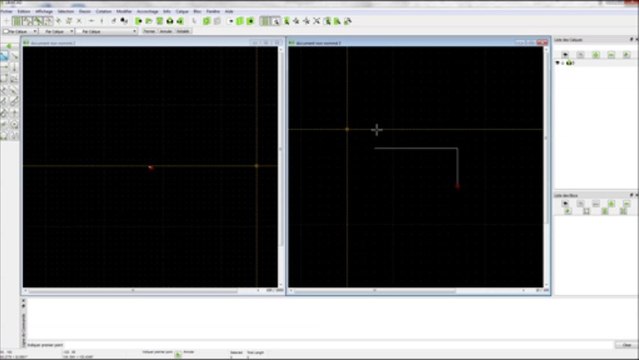
Task: Add a layer with green plus icon
Action: (596, 55)
